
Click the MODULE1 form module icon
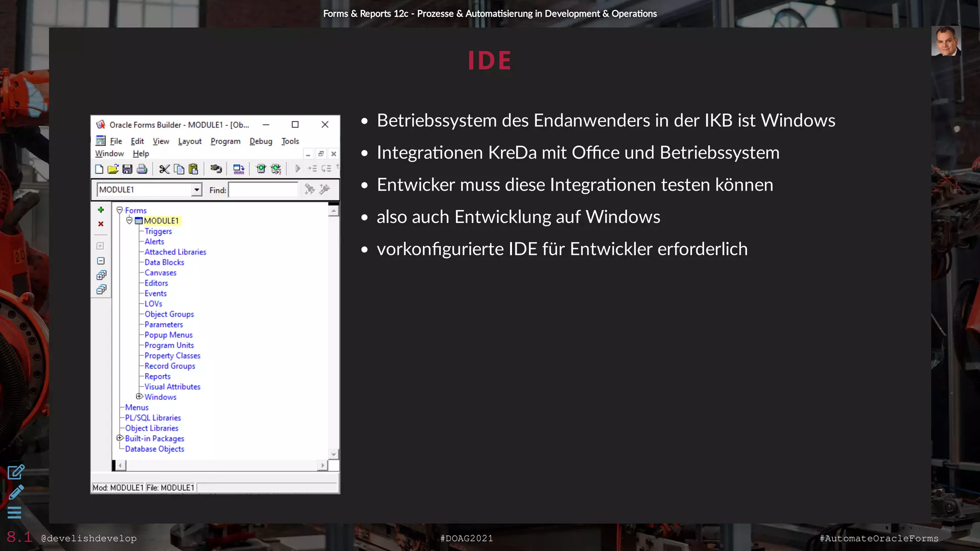(x=139, y=221)
